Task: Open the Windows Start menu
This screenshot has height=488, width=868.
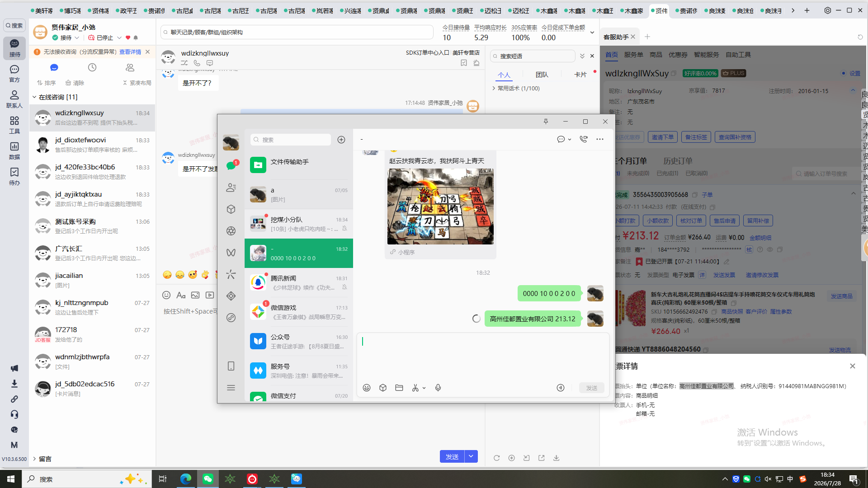Action: [11, 479]
